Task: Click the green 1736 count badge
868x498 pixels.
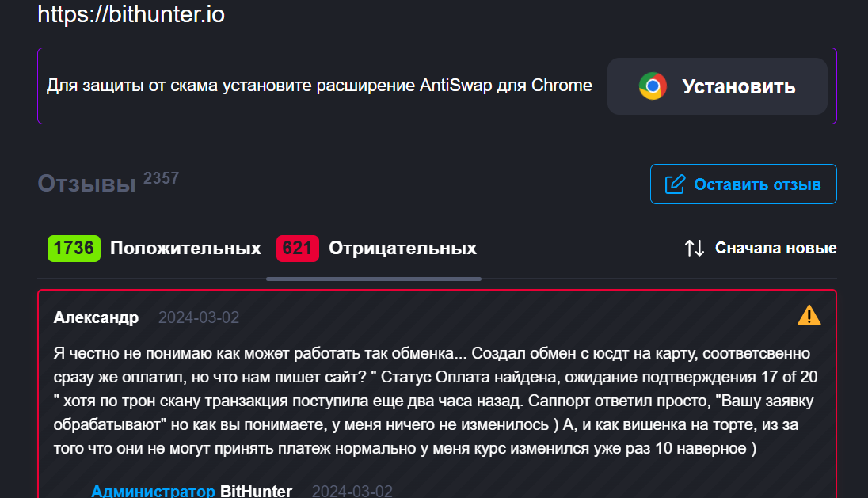Action: tap(74, 248)
